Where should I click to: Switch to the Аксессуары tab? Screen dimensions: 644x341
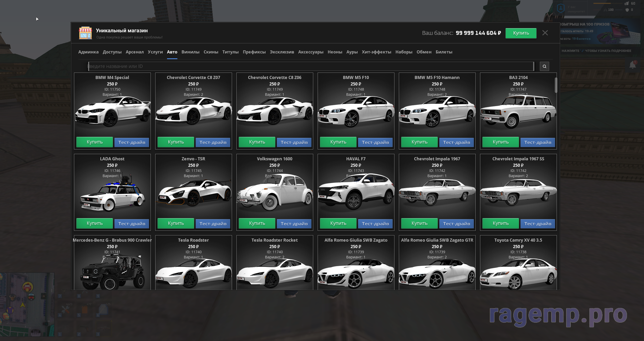[x=311, y=52]
